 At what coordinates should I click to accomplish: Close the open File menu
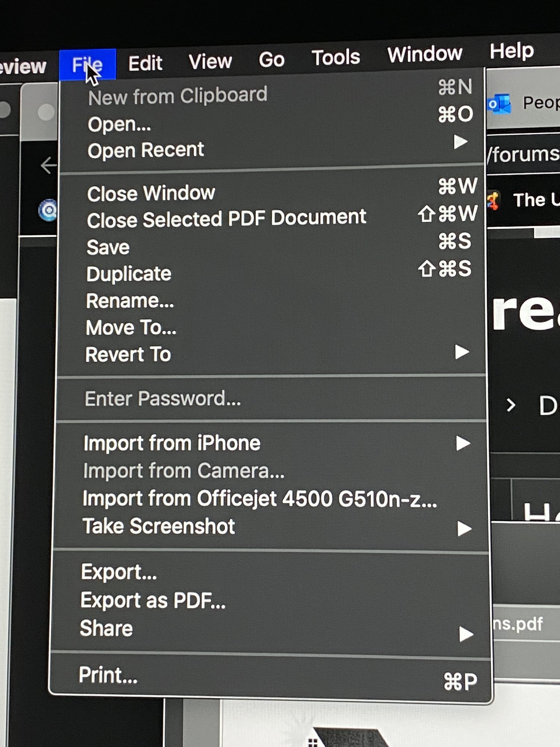click(x=87, y=64)
